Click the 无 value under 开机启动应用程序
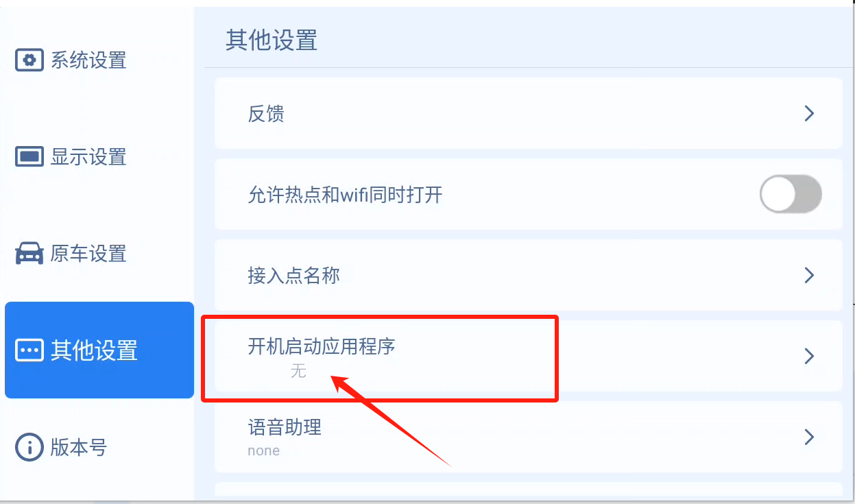 pos(298,372)
